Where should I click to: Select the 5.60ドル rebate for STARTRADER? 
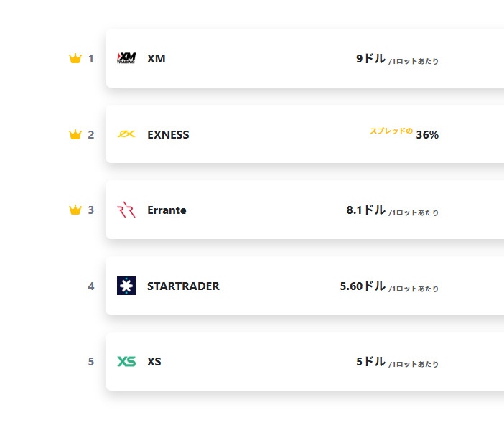363,286
